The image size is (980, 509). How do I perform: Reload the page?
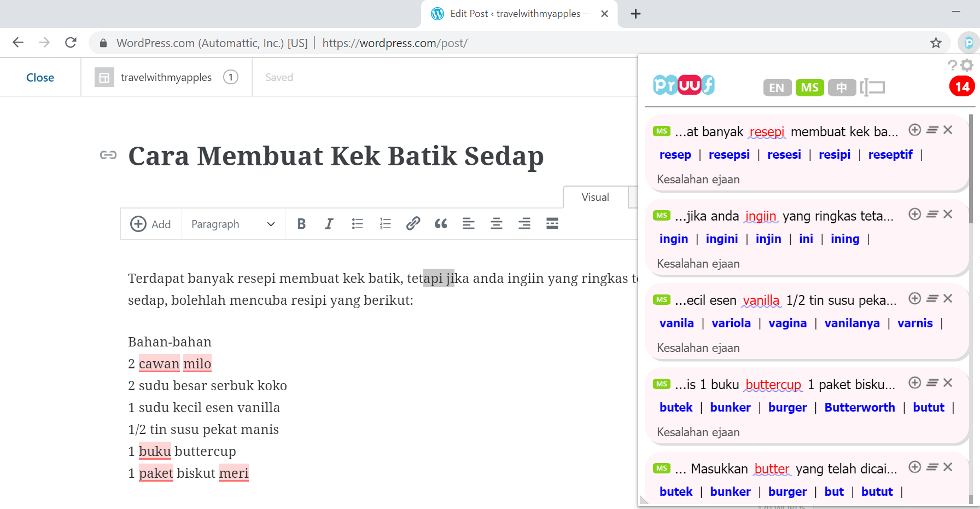[x=71, y=43]
